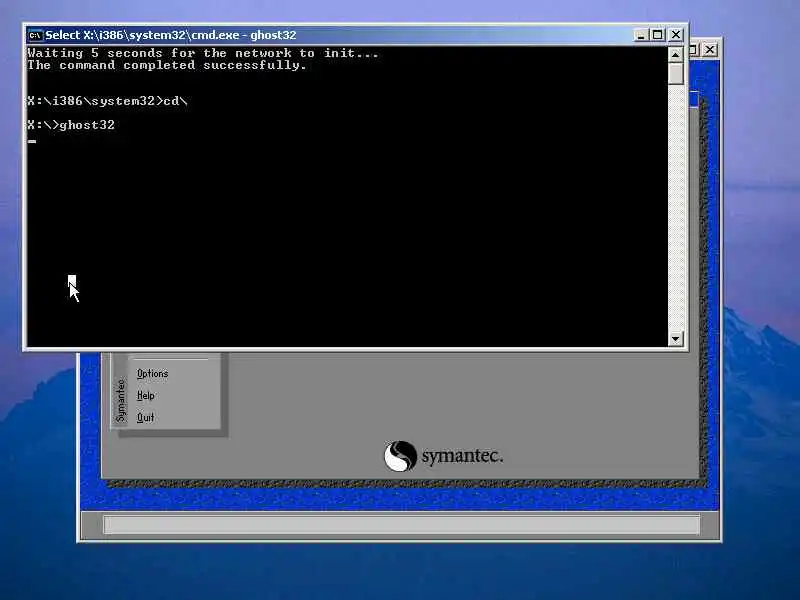Click the command window scroll down arrow
The height and width of the screenshot is (600, 800).
676,339
